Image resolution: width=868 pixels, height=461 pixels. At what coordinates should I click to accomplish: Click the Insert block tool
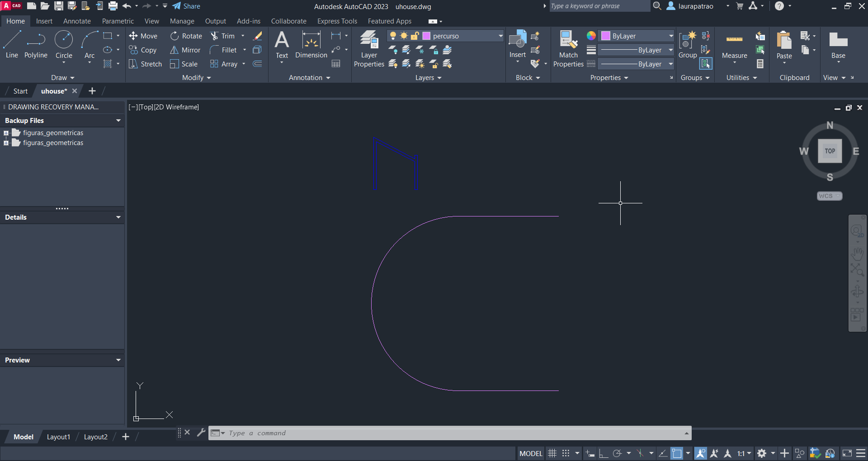click(518, 43)
